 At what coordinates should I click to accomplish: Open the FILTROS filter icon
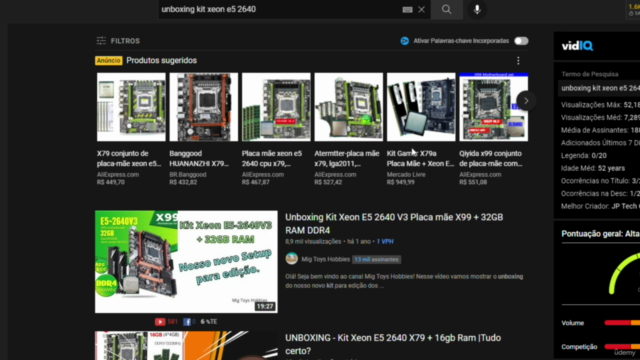click(101, 41)
